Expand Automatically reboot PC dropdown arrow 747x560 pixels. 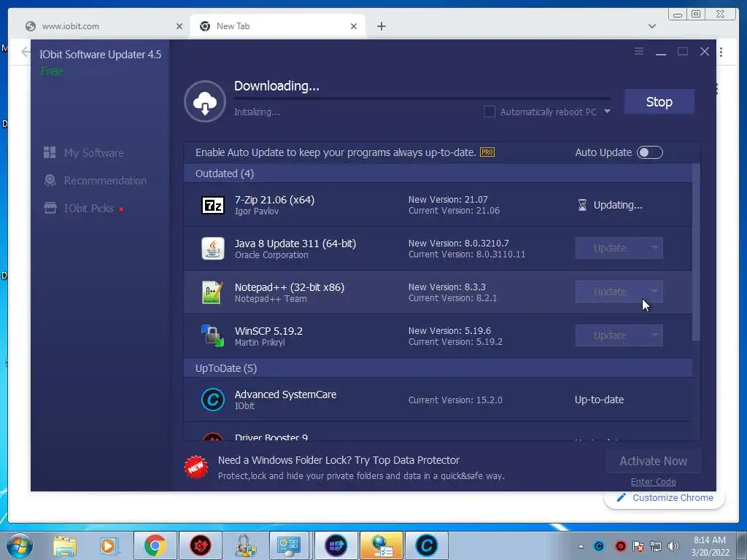pyautogui.click(x=607, y=112)
